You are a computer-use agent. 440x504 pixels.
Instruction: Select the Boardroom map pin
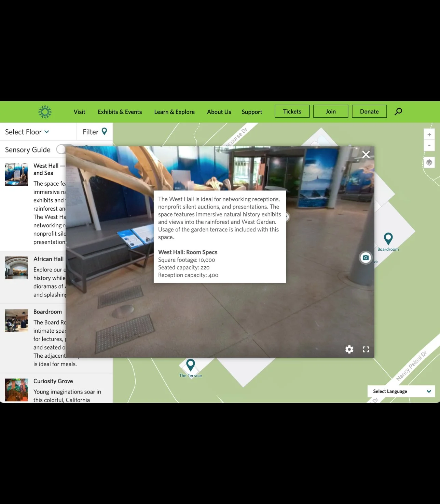(388, 239)
